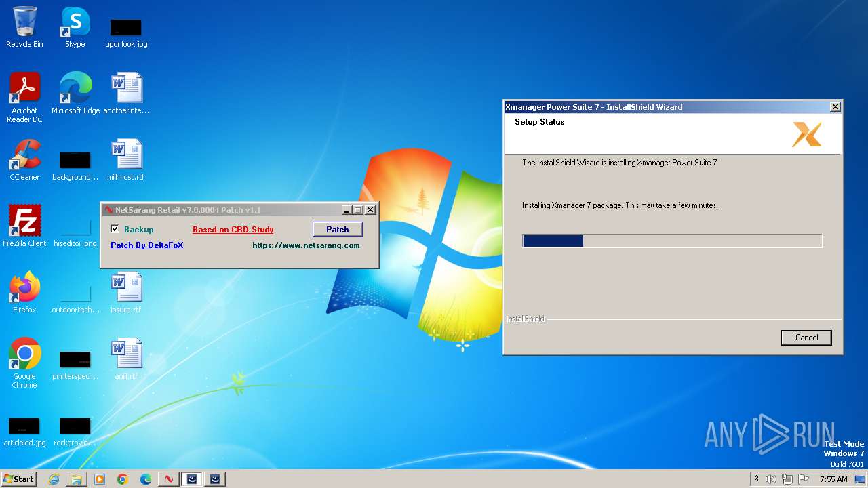
Task: Open the Patch By DeltaFoX link
Action: click(x=147, y=245)
